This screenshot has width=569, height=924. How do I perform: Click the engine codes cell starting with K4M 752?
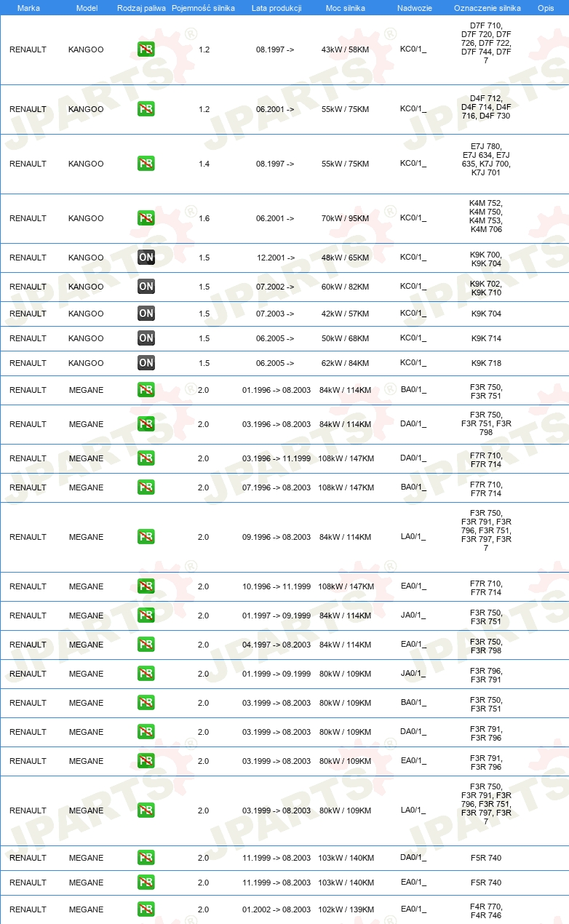pyautogui.click(x=486, y=216)
